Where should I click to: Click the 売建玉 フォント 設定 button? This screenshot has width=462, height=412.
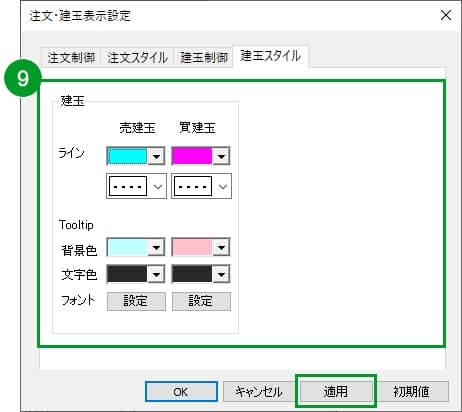(x=136, y=301)
